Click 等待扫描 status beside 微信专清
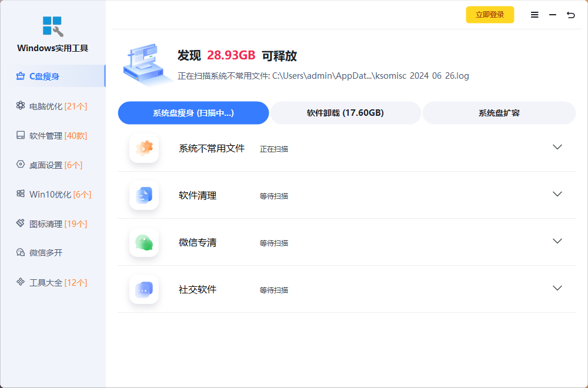Screen dimensions: 588x388 (x=274, y=243)
